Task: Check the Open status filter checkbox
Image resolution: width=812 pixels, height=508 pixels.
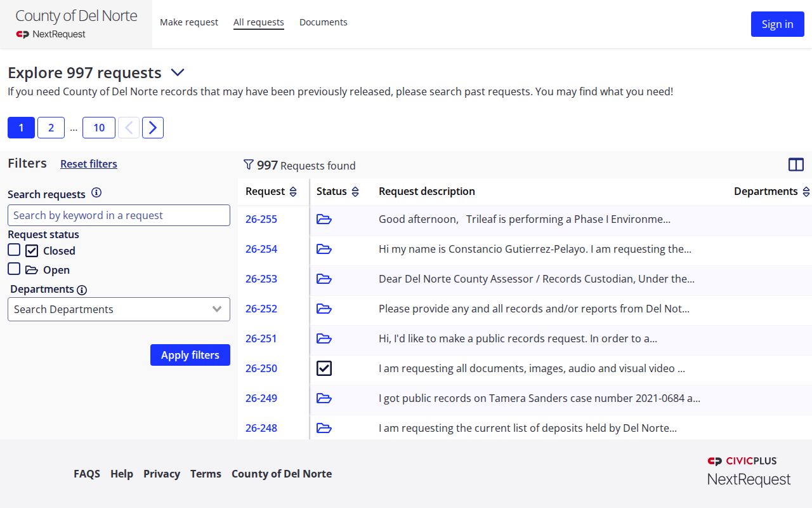Action: click(x=14, y=269)
